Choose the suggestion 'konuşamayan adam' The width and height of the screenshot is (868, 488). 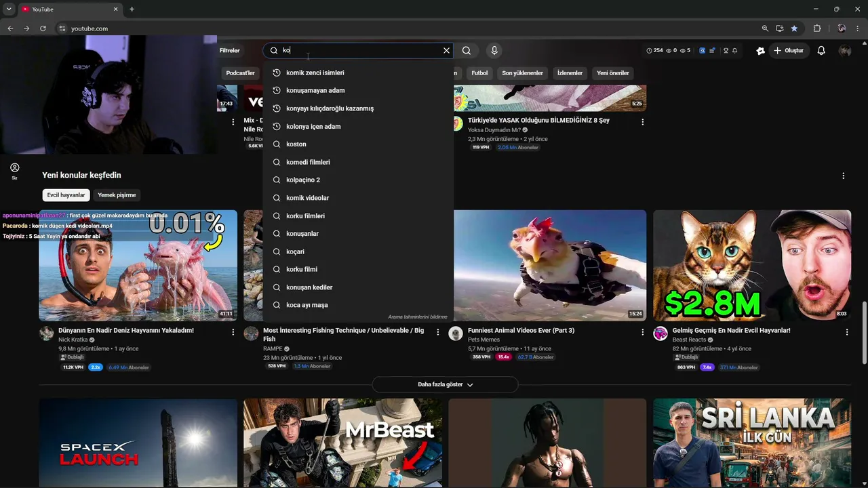pyautogui.click(x=358, y=90)
